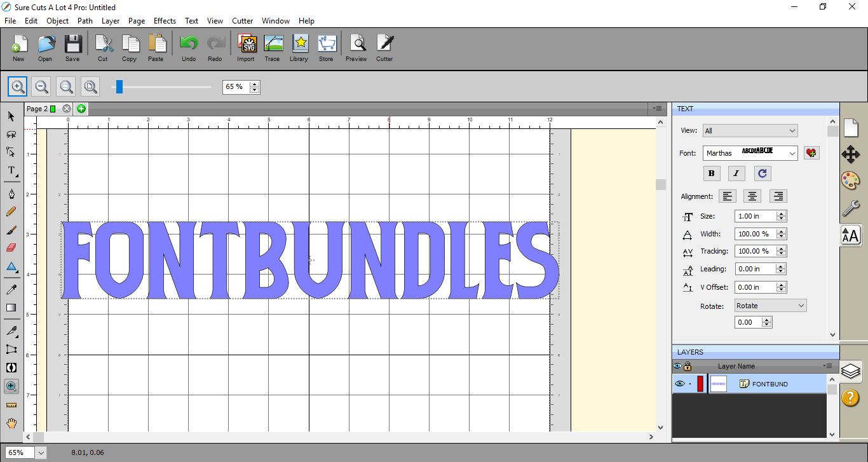Click the refresh font button
Viewport: 868px width, 462px height.
[x=763, y=173]
